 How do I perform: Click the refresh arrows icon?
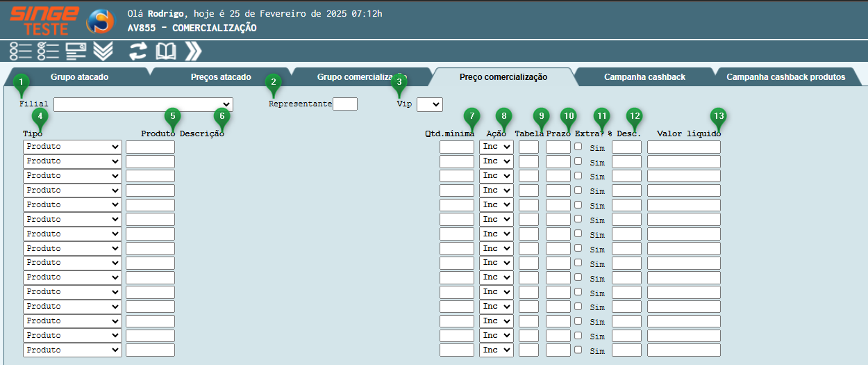point(138,51)
